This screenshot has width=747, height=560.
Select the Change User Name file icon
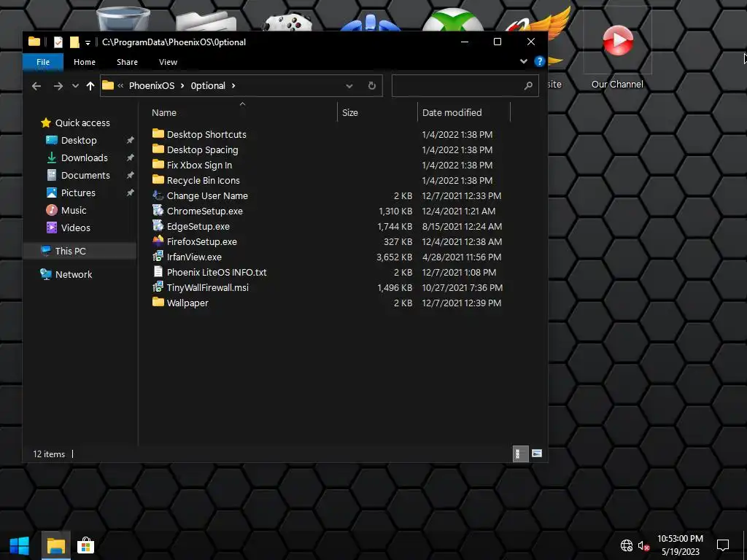[x=158, y=195]
